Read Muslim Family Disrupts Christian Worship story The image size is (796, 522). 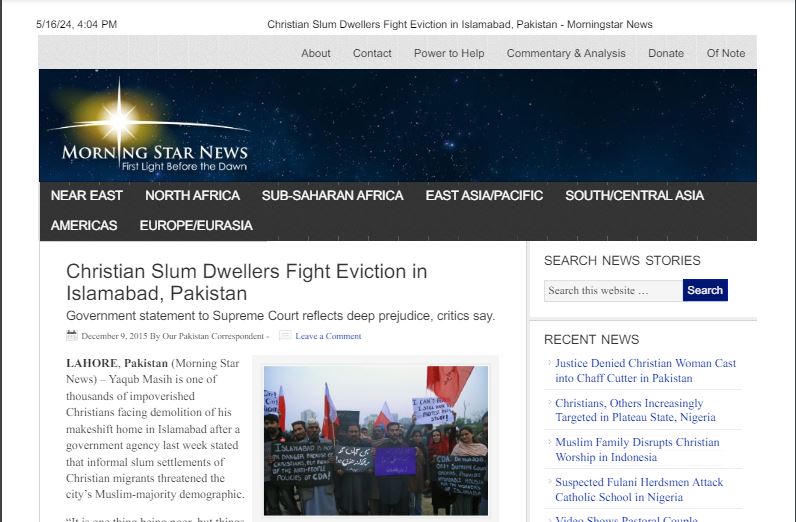coord(637,449)
